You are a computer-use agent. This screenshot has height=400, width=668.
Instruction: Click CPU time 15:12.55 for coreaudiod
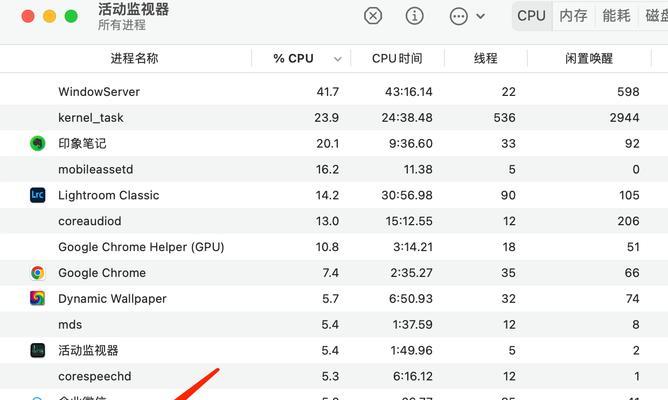tap(409, 221)
